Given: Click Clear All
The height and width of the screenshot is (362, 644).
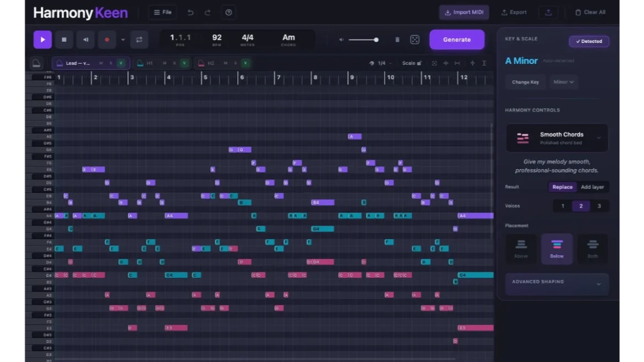Looking at the screenshot, I should (x=590, y=12).
